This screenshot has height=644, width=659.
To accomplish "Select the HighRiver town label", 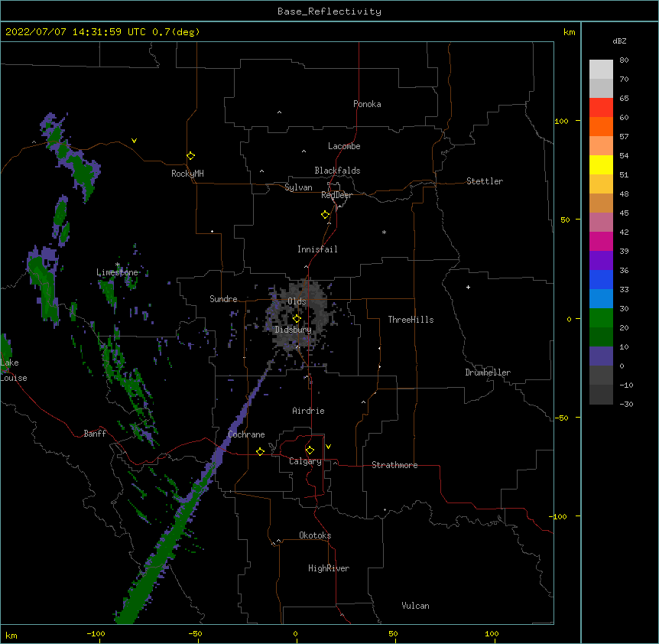I will (x=329, y=568).
